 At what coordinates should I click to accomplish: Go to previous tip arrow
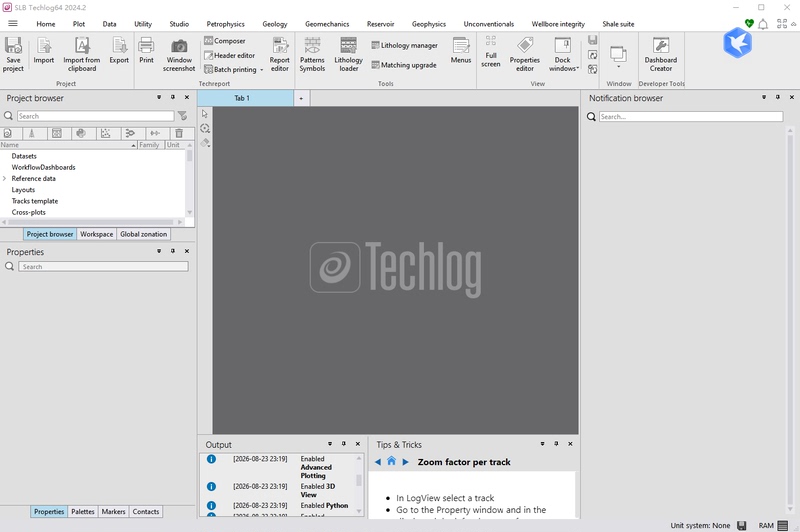[x=378, y=462]
